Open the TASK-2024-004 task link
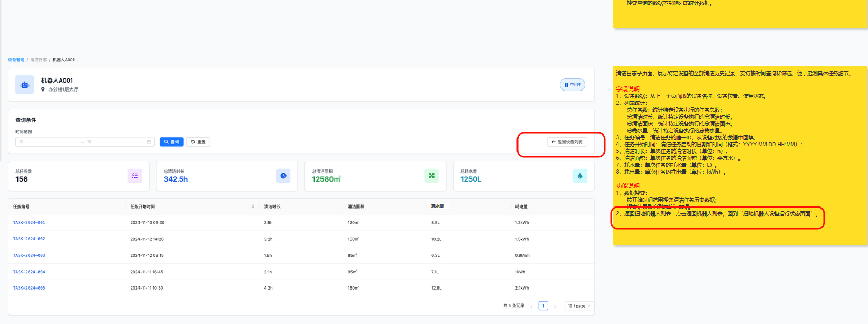The height and width of the screenshot is (324, 868). 29,272
